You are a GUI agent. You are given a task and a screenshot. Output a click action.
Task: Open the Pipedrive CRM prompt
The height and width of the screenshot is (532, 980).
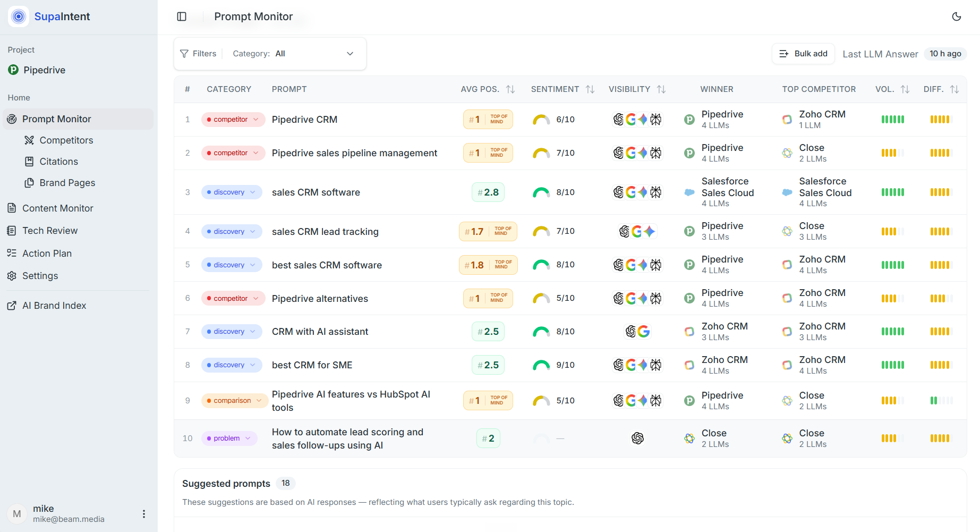304,120
